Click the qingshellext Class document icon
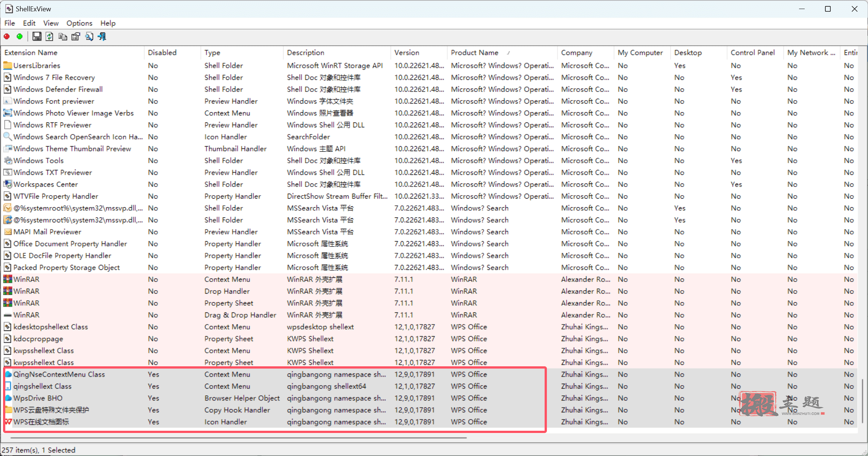 (x=8, y=386)
